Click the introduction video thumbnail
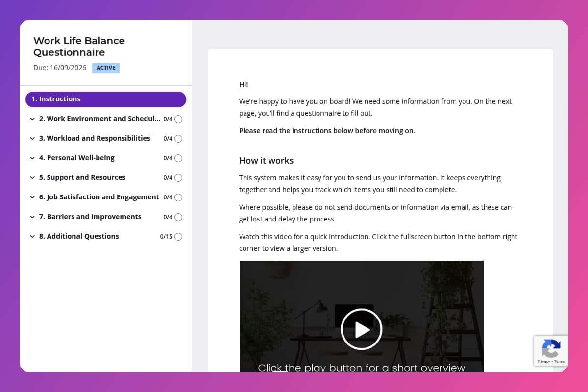588x392 pixels. pos(361,316)
